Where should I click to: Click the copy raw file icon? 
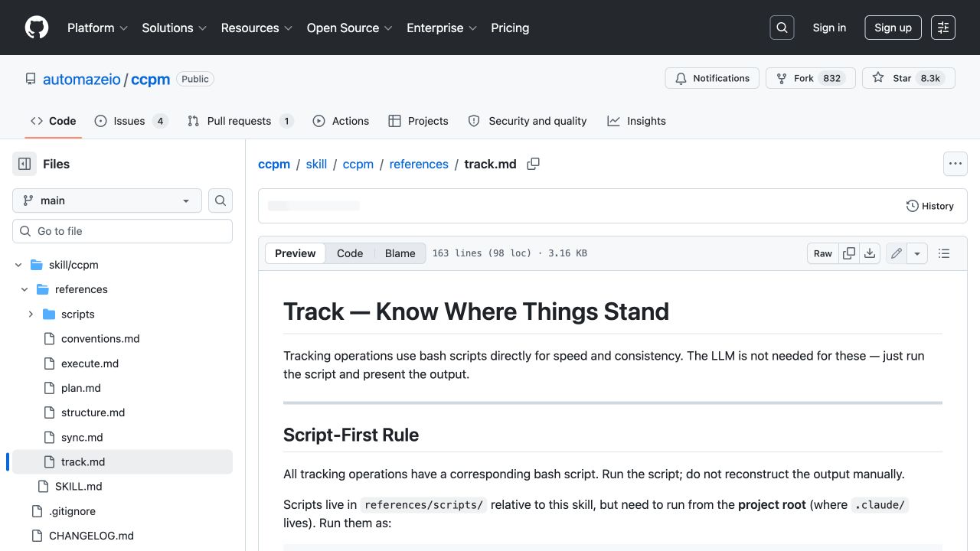pos(849,253)
